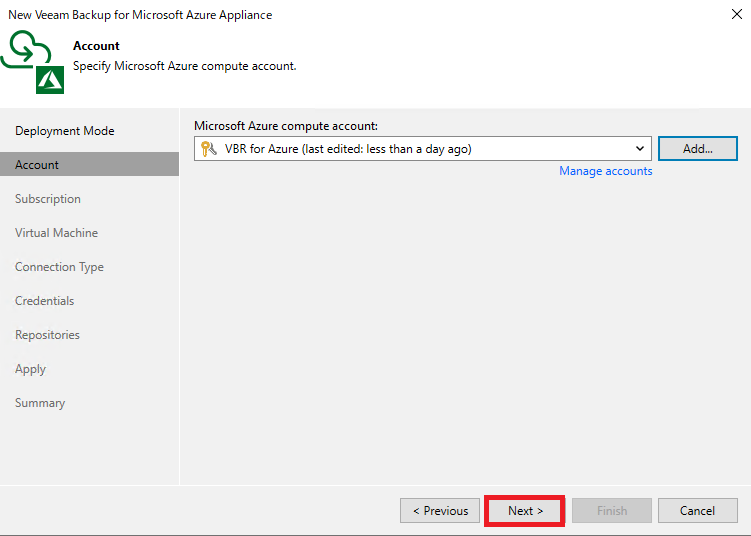
Task: Click the bold Account page heading
Action: click(96, 46)
